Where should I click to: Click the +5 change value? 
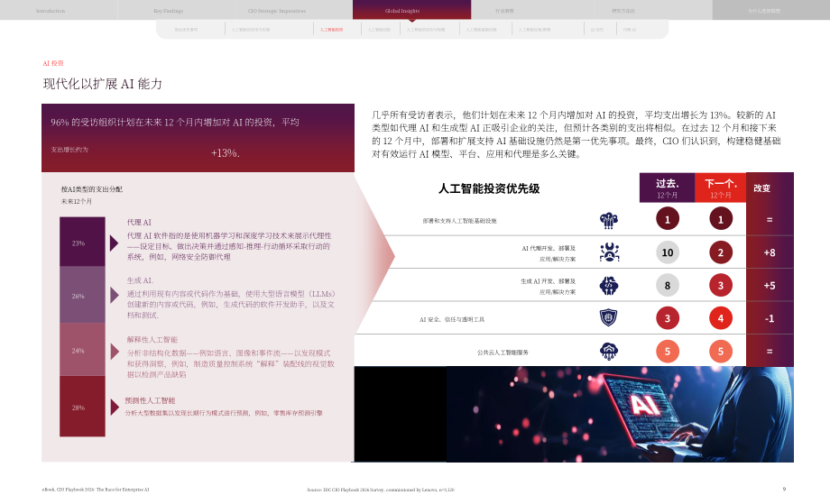(x=770, y=286)
